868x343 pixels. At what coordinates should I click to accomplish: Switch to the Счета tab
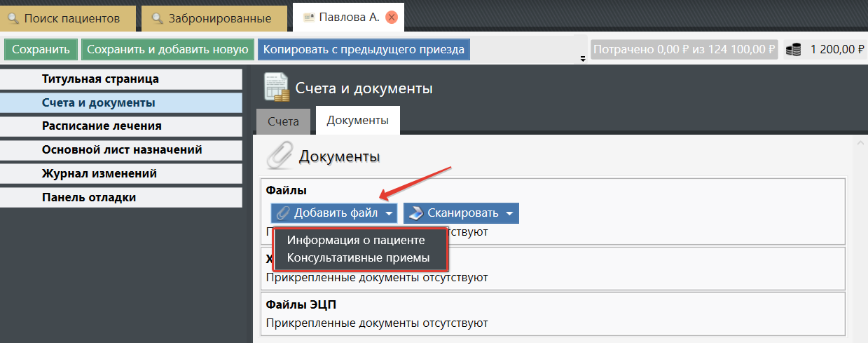(x=283, y=121)
